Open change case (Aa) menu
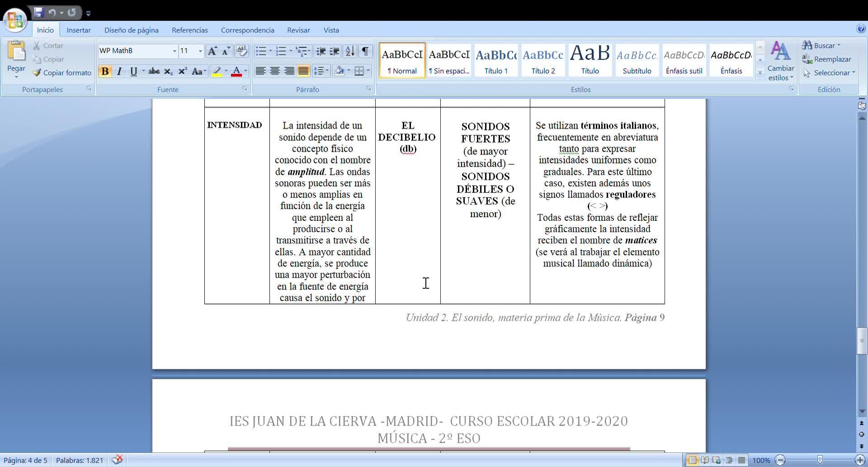 click(198, 71)
